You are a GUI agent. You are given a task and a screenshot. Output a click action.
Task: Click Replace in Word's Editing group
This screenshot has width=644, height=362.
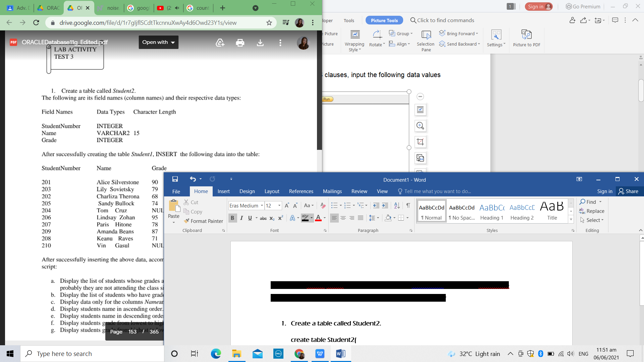click(592, 211)
